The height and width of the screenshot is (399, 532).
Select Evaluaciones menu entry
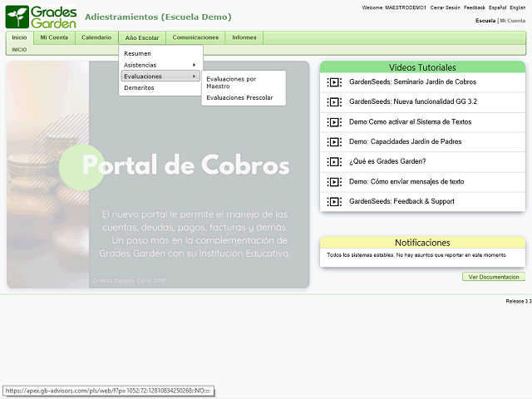[x=160, y=76]
